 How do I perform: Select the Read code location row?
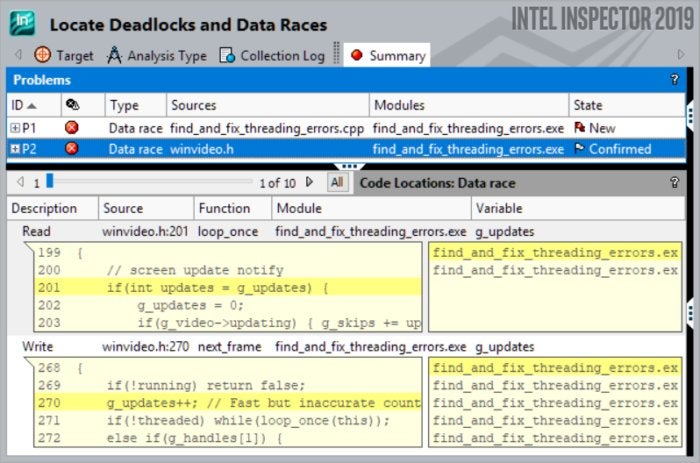346,231
